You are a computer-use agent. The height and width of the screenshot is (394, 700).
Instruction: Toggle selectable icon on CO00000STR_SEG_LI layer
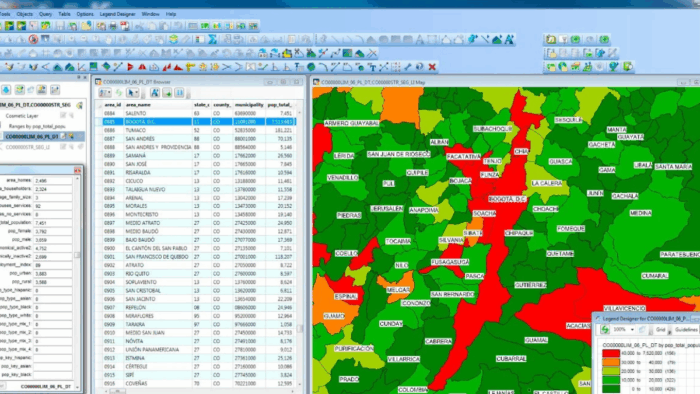71,147
